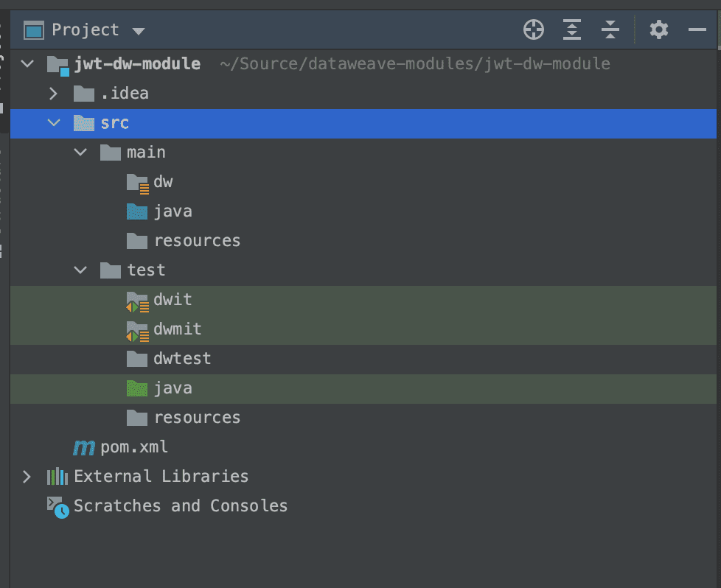721x588 pixels.
Task: Expand the External Libraries node
Action: (27, 476)
